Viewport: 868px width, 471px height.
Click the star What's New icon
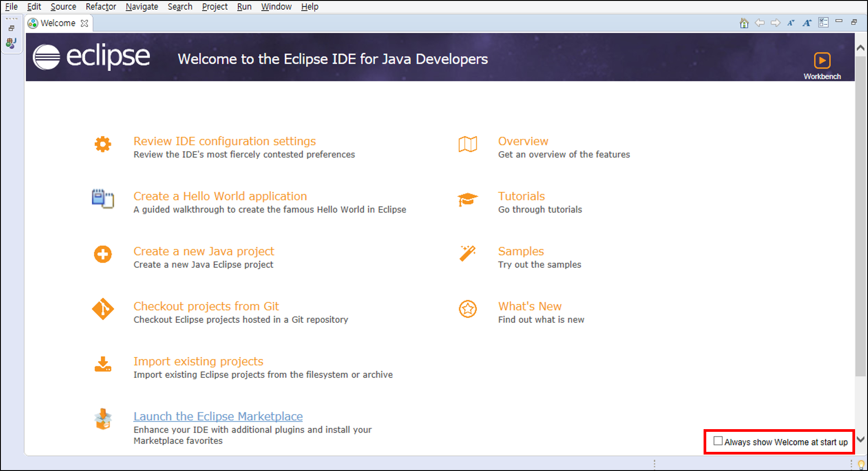click(468, 309)
